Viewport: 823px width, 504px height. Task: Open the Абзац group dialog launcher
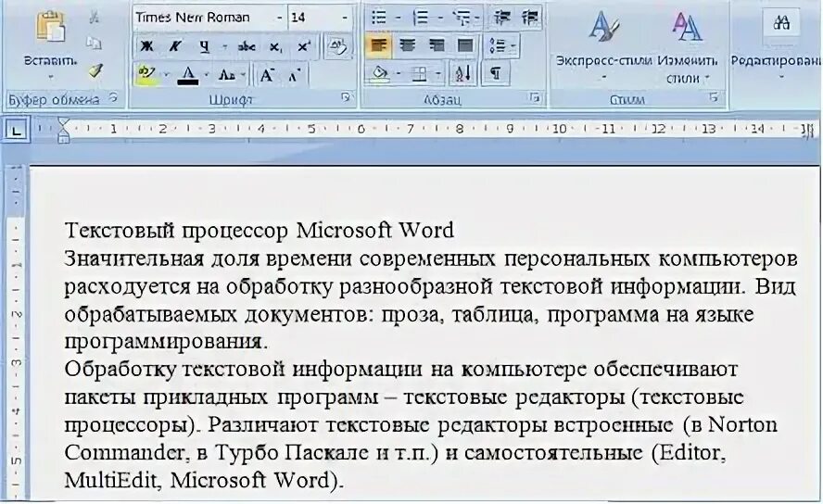535,97
